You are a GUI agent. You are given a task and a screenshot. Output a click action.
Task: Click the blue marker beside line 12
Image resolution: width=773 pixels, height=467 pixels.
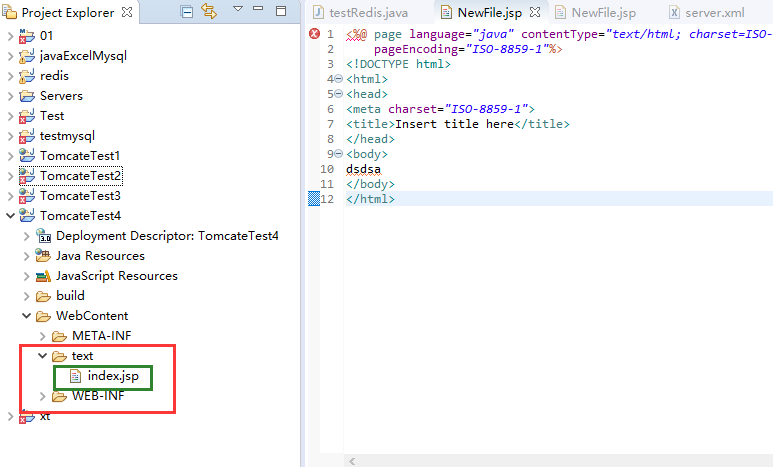(x=314, y=199)
